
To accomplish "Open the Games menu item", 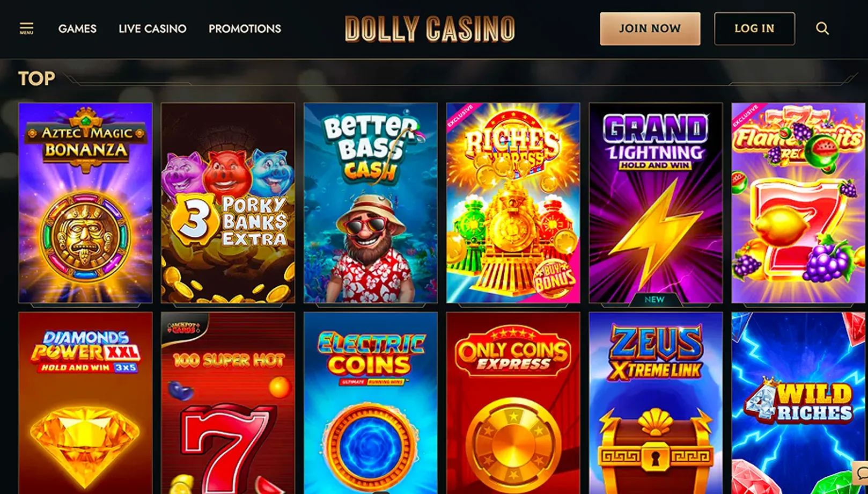I will tap(77, 28).
